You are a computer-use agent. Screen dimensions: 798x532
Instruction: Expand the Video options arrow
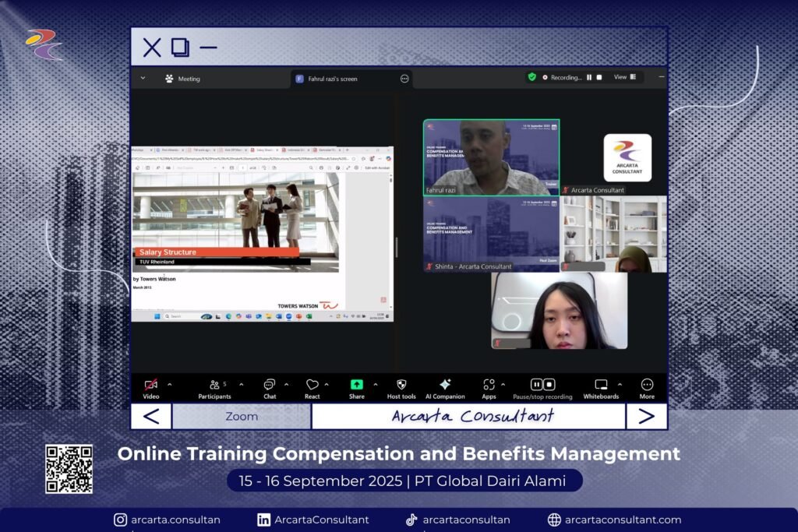(x=170, y=385)
